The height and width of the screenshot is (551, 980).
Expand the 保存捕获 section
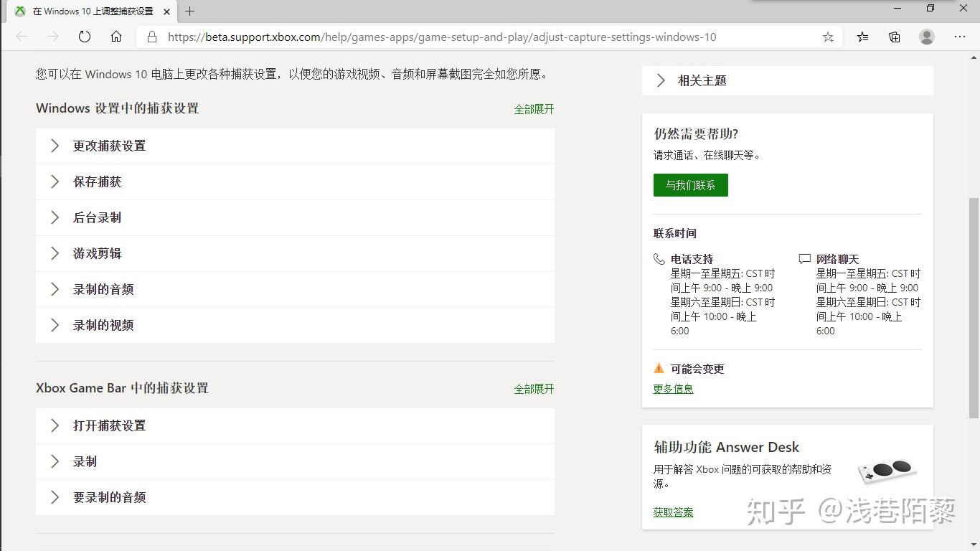tap(295, 182)
